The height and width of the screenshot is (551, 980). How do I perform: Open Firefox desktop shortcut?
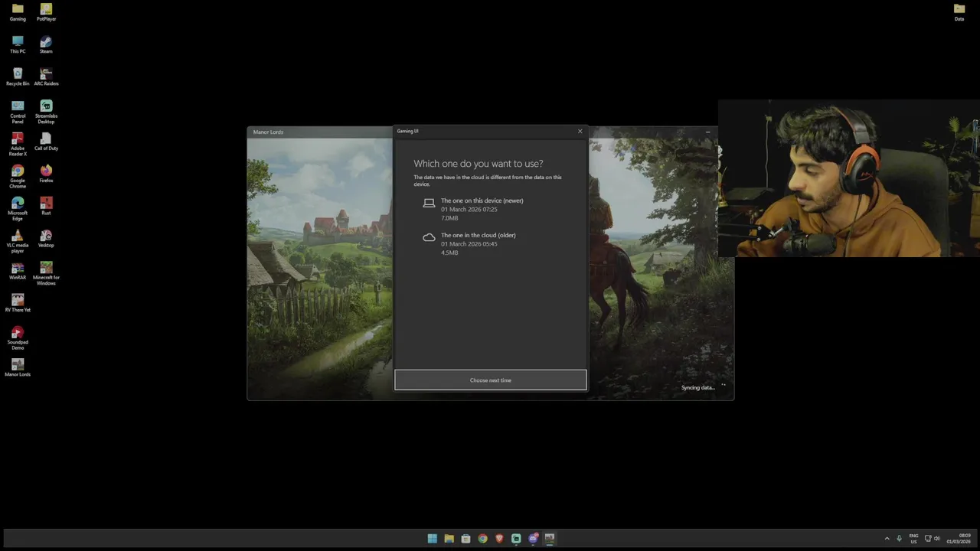(46, 174)
